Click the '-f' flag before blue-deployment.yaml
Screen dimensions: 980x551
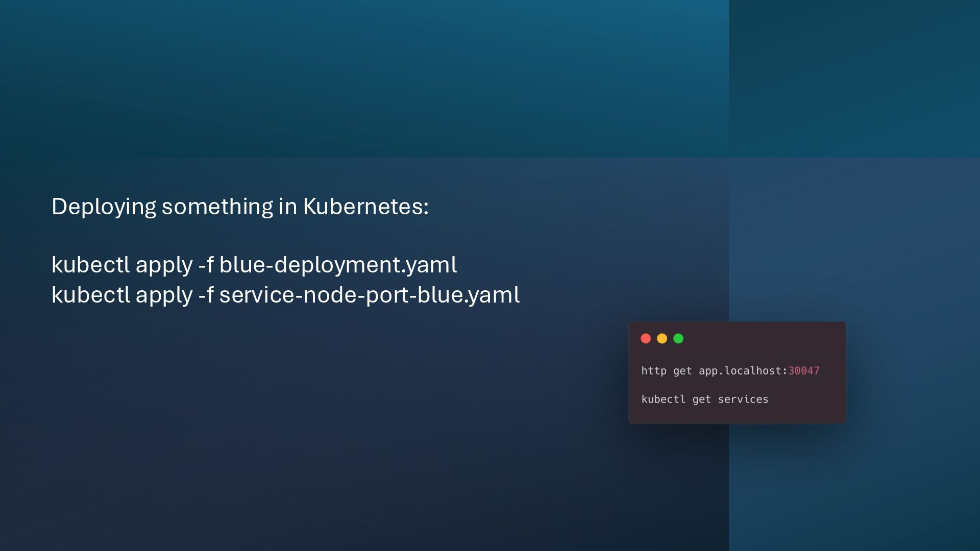pyautogui.click(x=206, y=265)
